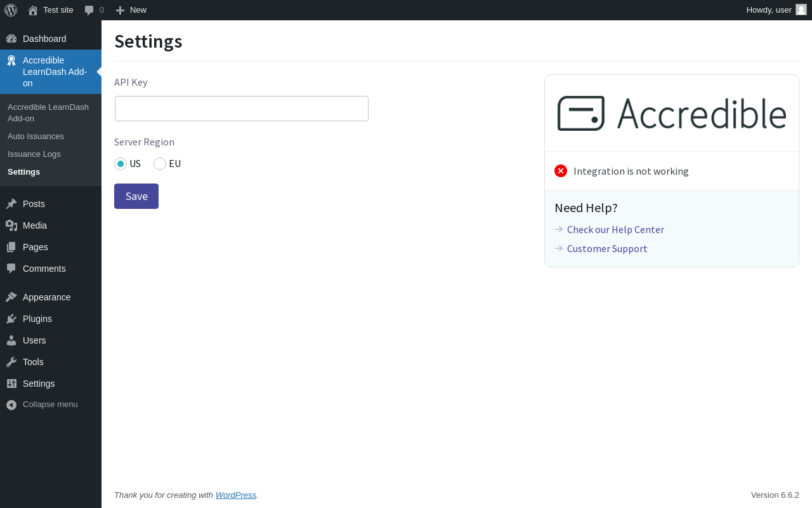The height and width of the screenshot is (508, 812).
Task: Select the US server region
Action: (x=121, y=164)
